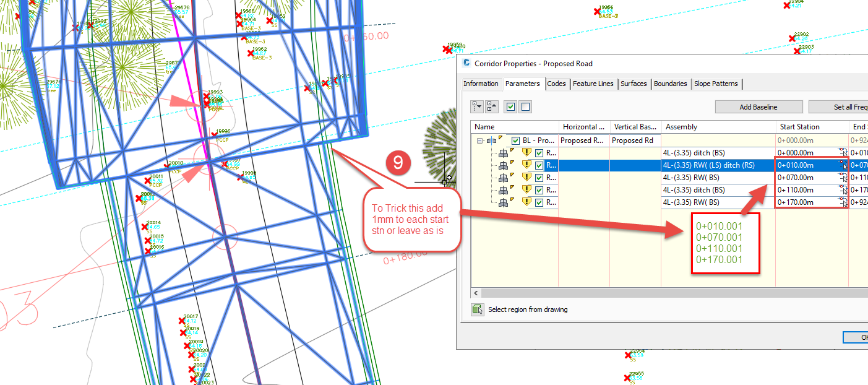Disable the highlighted region's enable checkbox

coord(539,165)
